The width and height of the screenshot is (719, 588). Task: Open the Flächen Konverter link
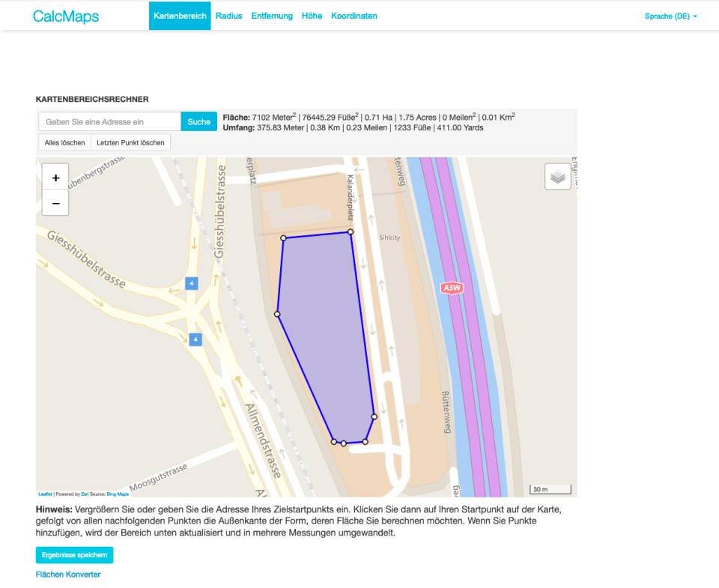click(68, 574)
